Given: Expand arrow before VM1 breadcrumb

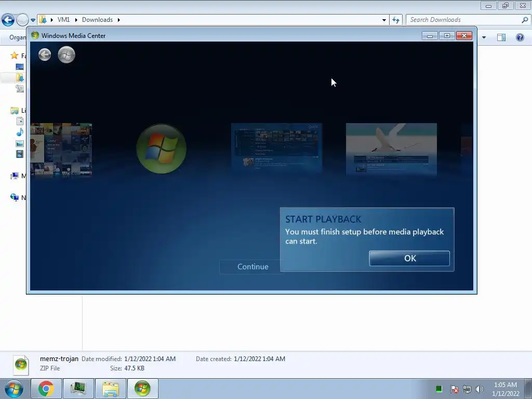Looking at the screenshot, I should 52,20.
